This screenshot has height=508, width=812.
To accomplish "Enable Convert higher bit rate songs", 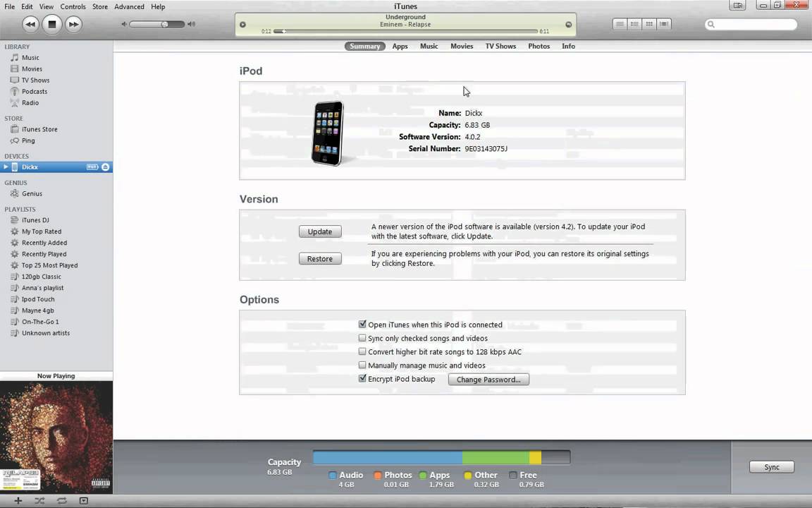I will 362,351.
